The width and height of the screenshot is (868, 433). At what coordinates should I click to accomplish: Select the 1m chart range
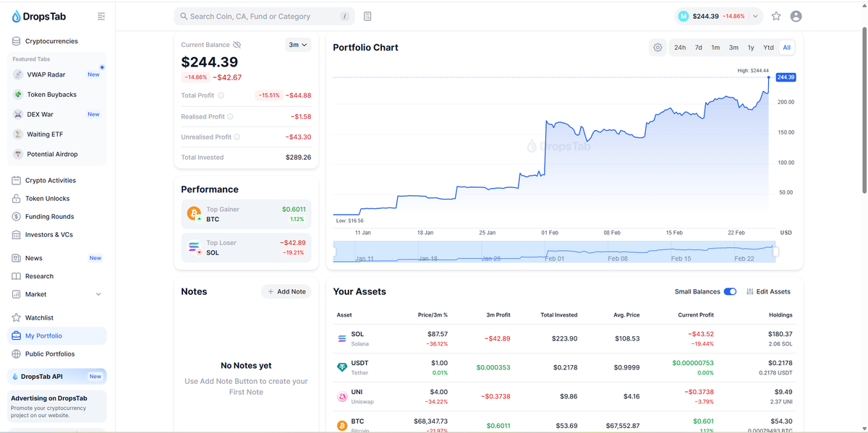(x=715, y=48)
